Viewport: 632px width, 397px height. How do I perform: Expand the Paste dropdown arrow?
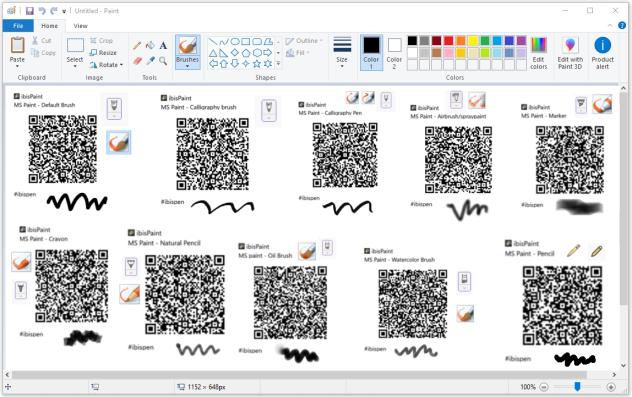(17, 67)
